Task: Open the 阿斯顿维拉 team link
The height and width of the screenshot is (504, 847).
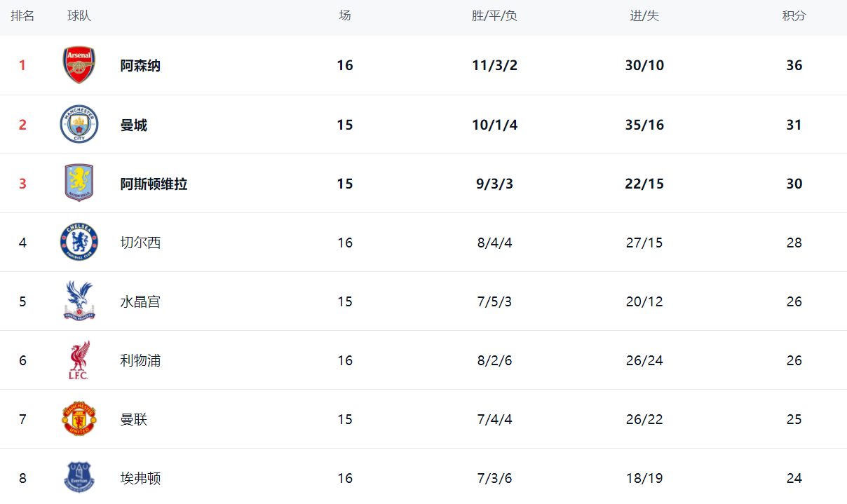Action: point(154,184)
